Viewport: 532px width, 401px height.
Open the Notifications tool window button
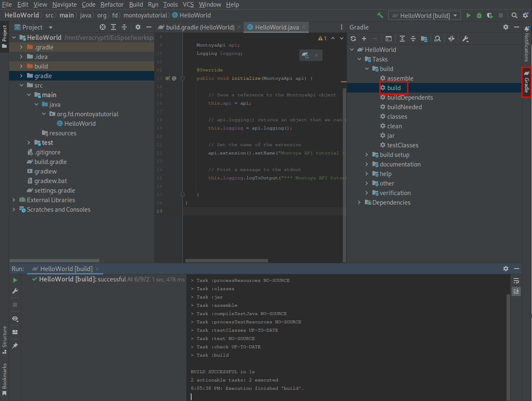pyautogui.click(x=527, y=45)
